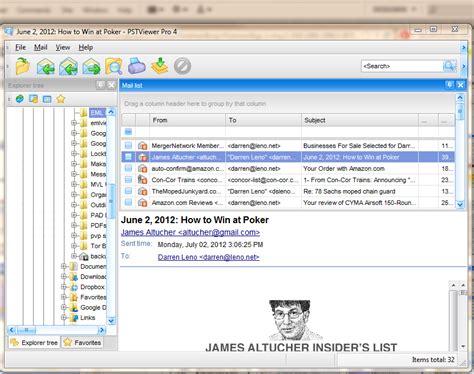Pin the Mail list panel
Viewport: 474px width, 374px height.
click(449, 85)
